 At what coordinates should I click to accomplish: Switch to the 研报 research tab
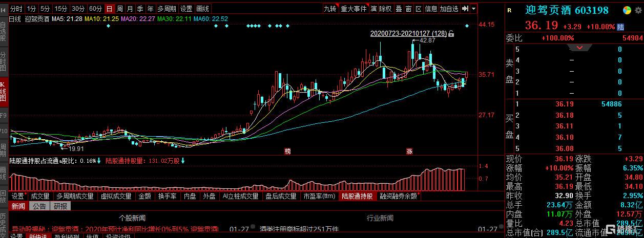click(x=60, y=206)
